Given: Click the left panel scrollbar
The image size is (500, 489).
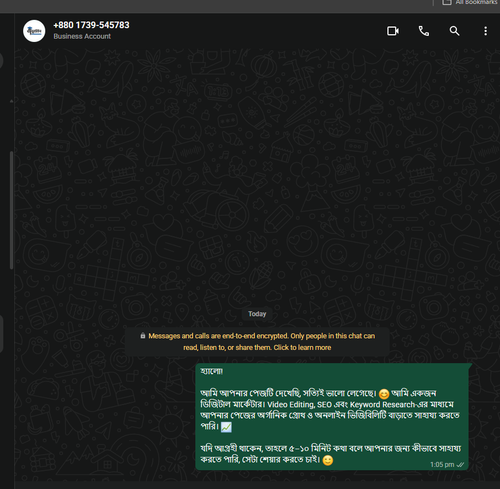Looking at the screenshot, I should click(11, 210).
